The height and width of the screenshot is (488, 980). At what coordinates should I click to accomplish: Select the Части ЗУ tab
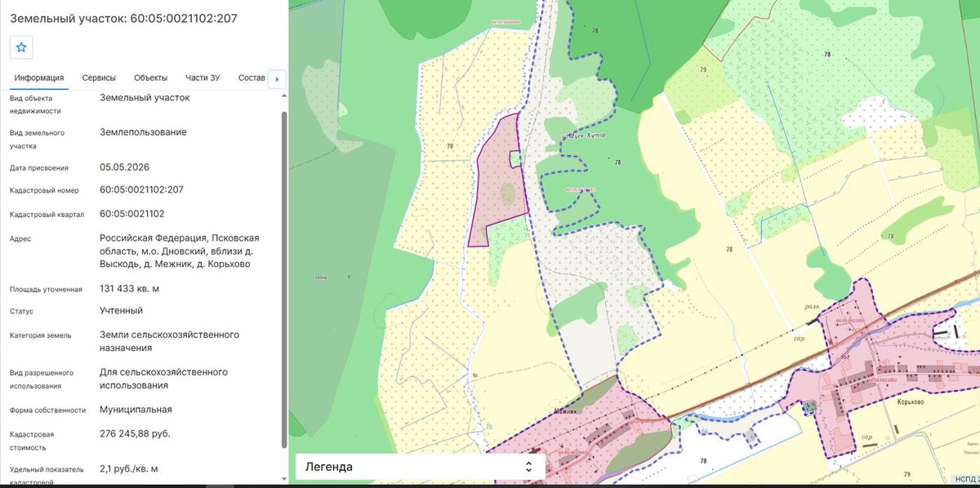[203, 78]
